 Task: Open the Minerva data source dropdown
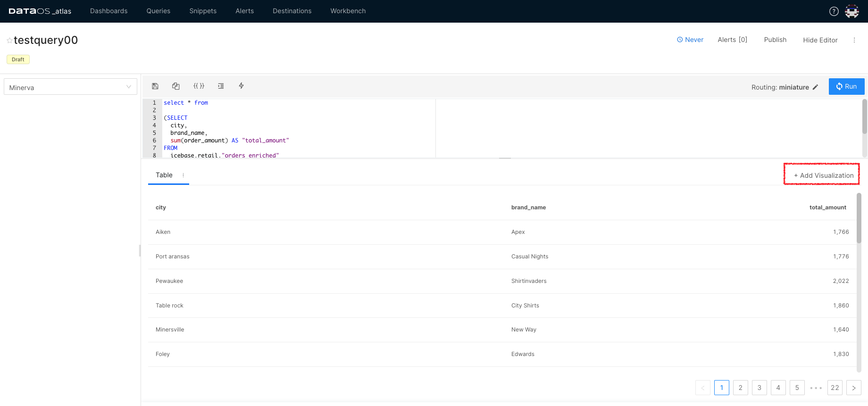pyautogui.click(x=70, y=87)
